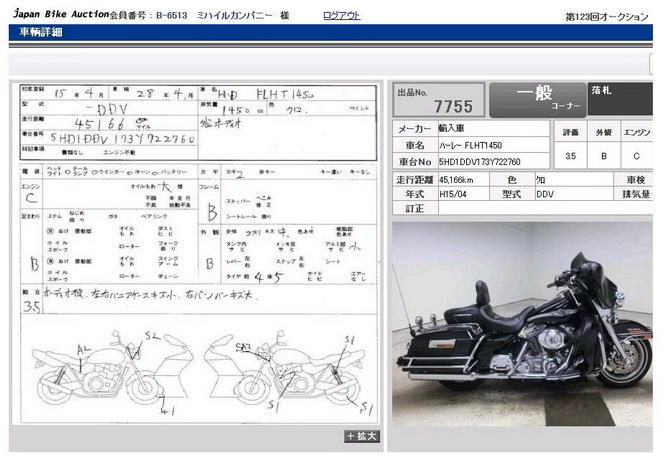Image resolution: width=670 pixels, height=476 pixels.
Task: Click the 外観 grade B cell
Action: (604, 156)
